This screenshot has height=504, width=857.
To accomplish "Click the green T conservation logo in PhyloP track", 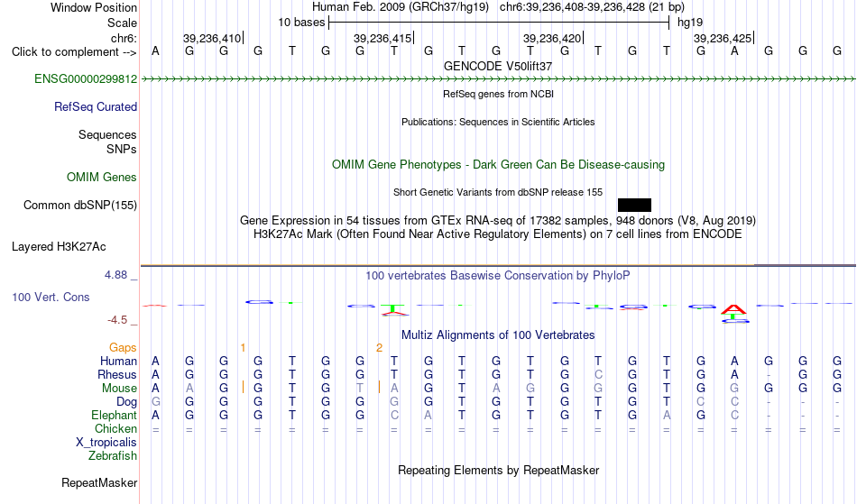I will (x=393, y=308).
